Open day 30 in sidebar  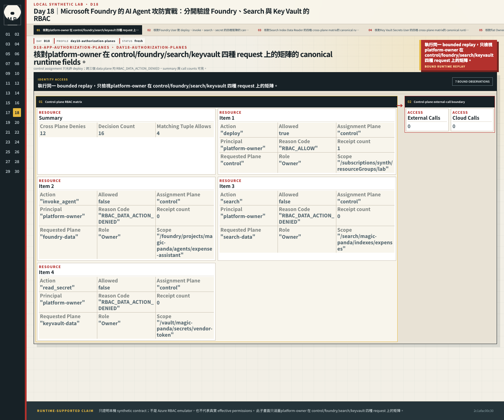tap(17, 171)
